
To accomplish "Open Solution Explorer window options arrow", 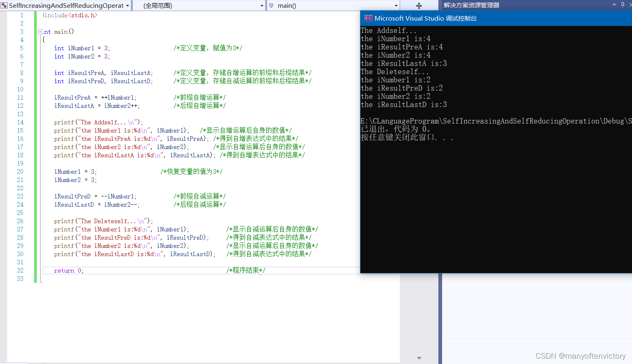I will pyautogui.click(x=614, y=5).
